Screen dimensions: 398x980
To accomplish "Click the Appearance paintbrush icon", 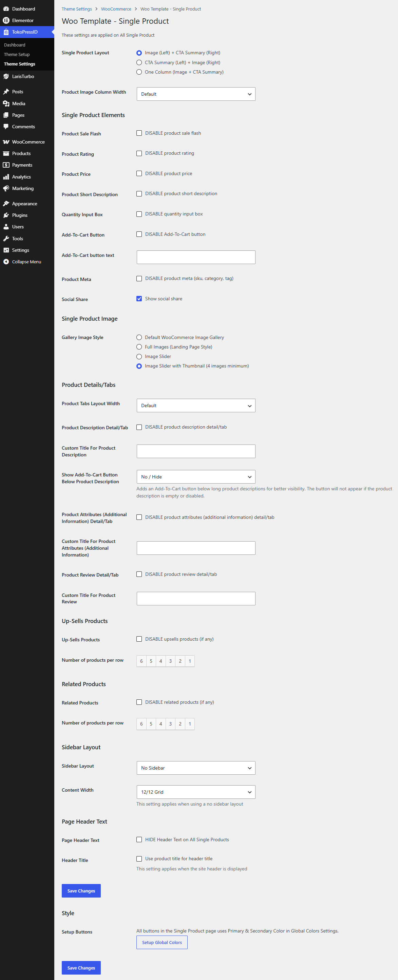I will click(x=6, y=204).
